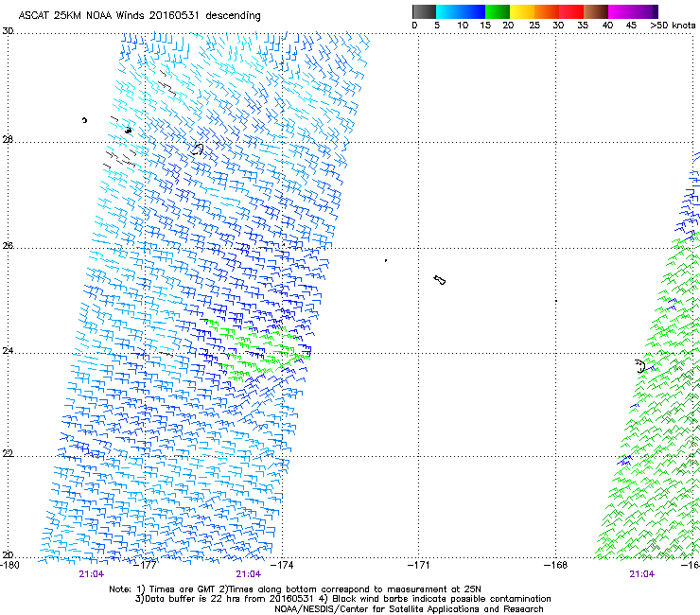Click the purple '21:04' time between -177 and -174
Image resolution: width=700 pixels, height=615 pixels.
[249, 574]
